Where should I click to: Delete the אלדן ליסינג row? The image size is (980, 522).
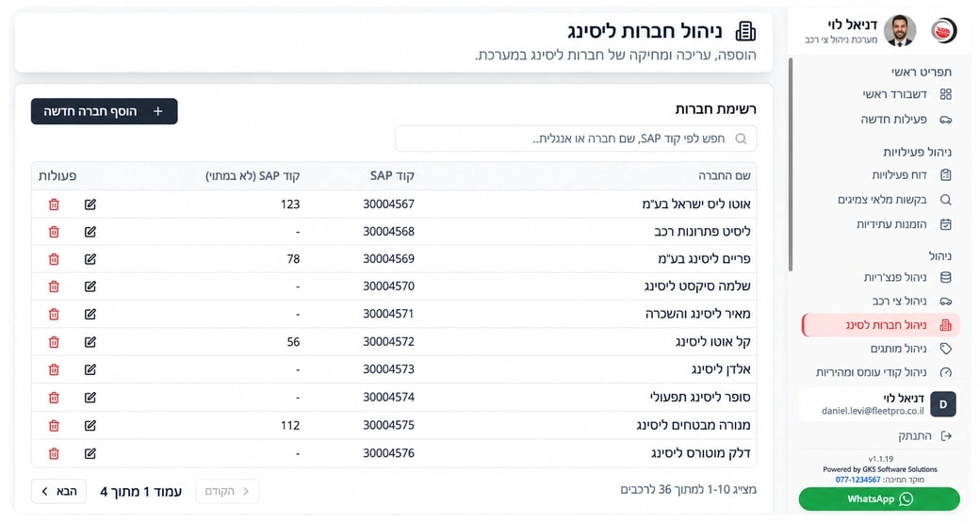click(54, 369)
